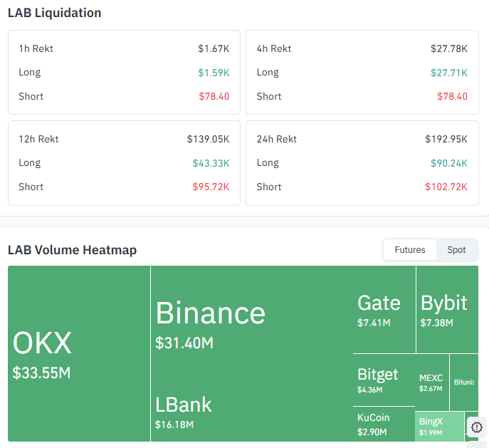Select the MEXC $2.67M heatmap tile

coord(432,382)
